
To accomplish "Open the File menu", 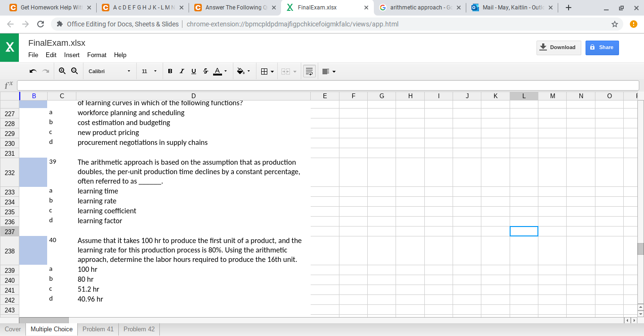I will [x=33, y=55].
